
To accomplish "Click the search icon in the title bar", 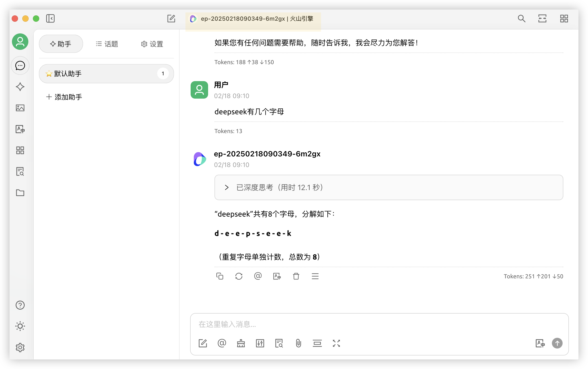I will click(521, 19).
